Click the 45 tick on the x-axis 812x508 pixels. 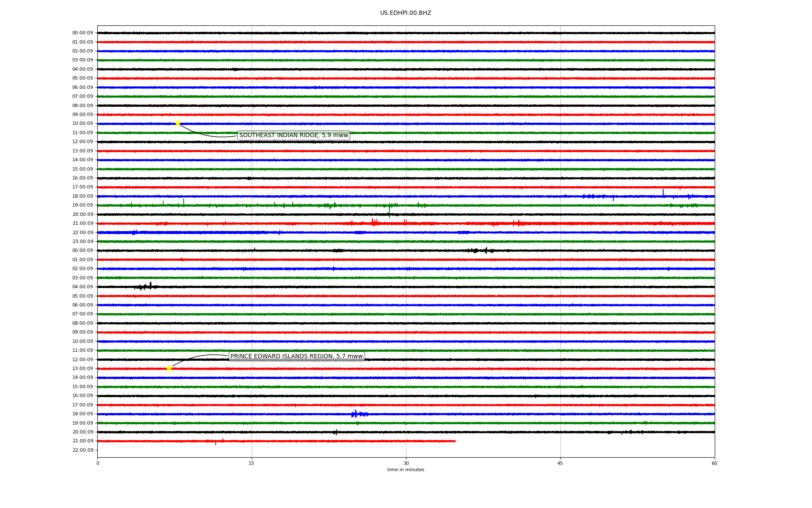point(560,463)
